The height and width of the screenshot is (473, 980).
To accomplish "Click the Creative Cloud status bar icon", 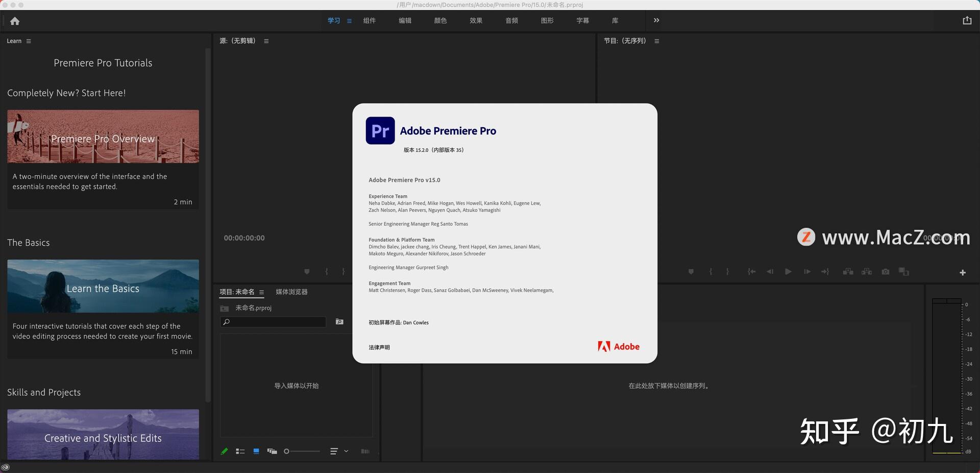I will tap(6, 467).
